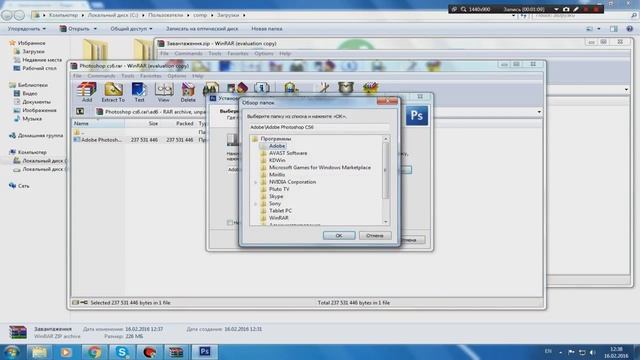Expand the Sony folder tree node
Screen dimensions: 640x360
click(256, 203)
